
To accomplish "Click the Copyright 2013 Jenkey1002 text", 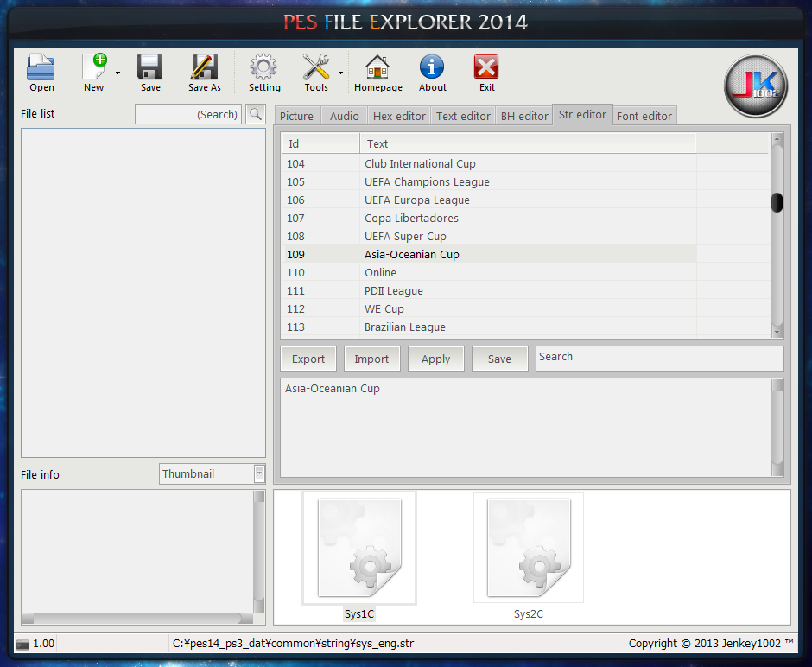I will pos(710,643).
